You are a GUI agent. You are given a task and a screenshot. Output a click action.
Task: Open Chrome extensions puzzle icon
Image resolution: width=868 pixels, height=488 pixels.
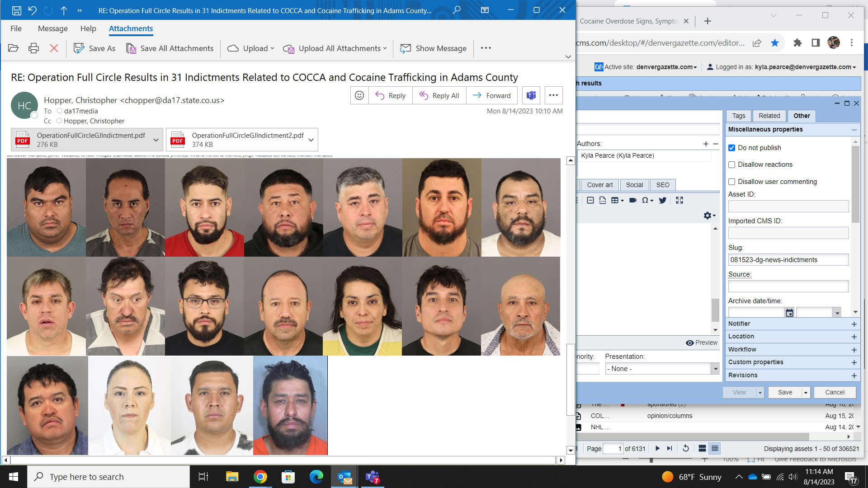(797, 43)
